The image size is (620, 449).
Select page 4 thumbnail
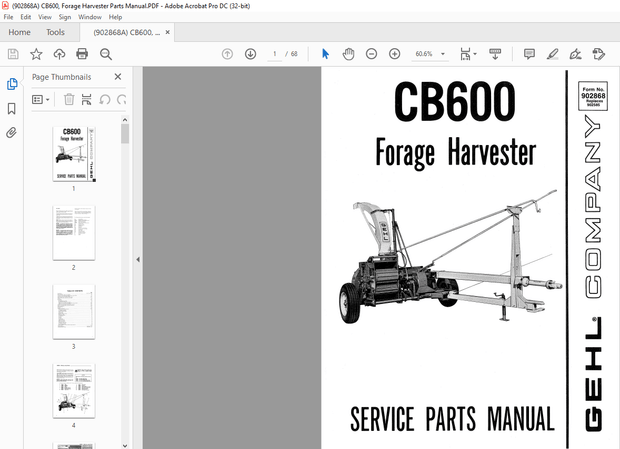[x=74, y=391]
